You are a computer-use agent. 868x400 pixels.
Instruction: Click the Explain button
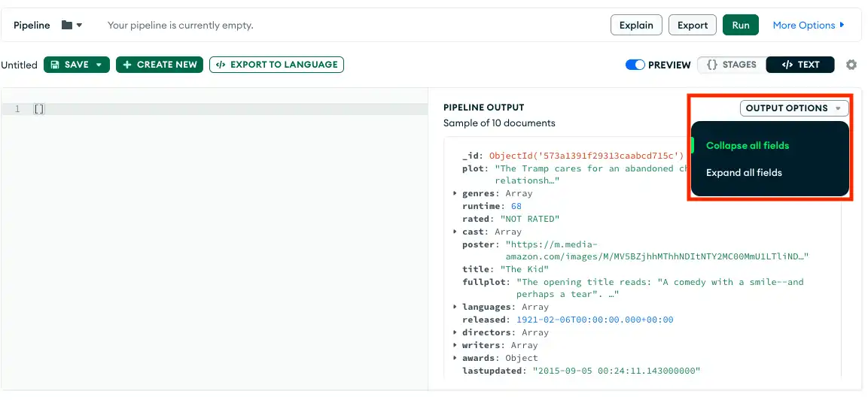pyautogui.click(x=636, y=26)
